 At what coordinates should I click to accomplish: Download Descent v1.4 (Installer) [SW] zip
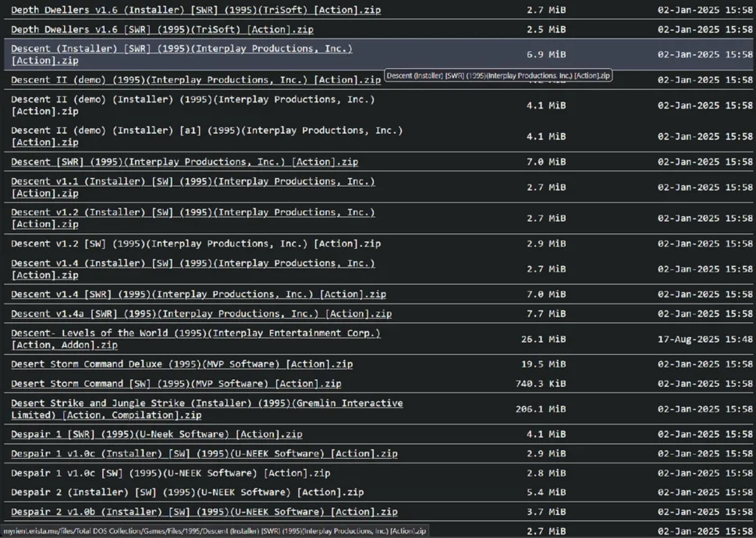click(x=193, y=269)
